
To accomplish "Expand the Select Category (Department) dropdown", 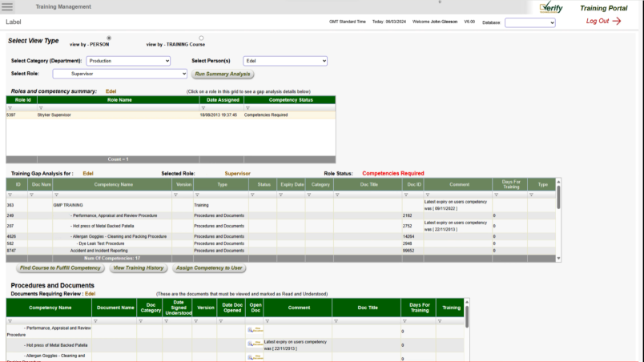I will click(128, 61).
